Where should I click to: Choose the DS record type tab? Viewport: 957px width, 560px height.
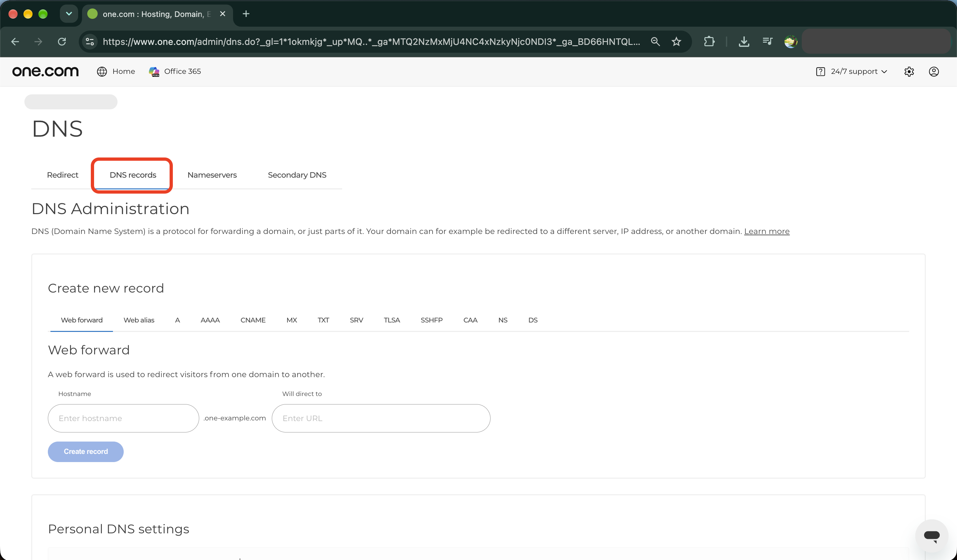533,320
